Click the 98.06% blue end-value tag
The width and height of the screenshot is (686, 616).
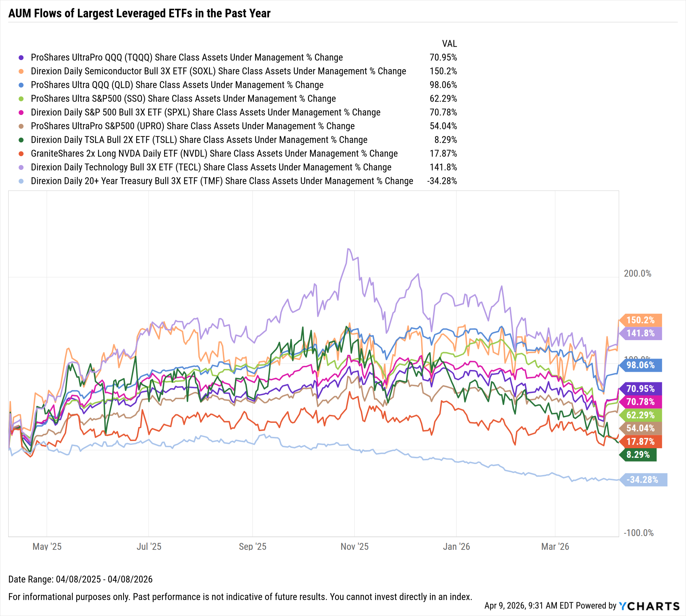click(640, 365)
